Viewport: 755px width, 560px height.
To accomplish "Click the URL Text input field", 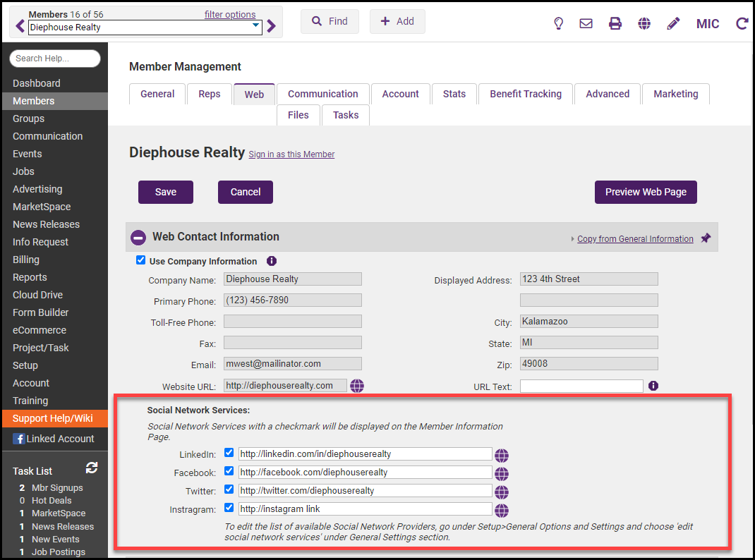I will click(581, 386).
